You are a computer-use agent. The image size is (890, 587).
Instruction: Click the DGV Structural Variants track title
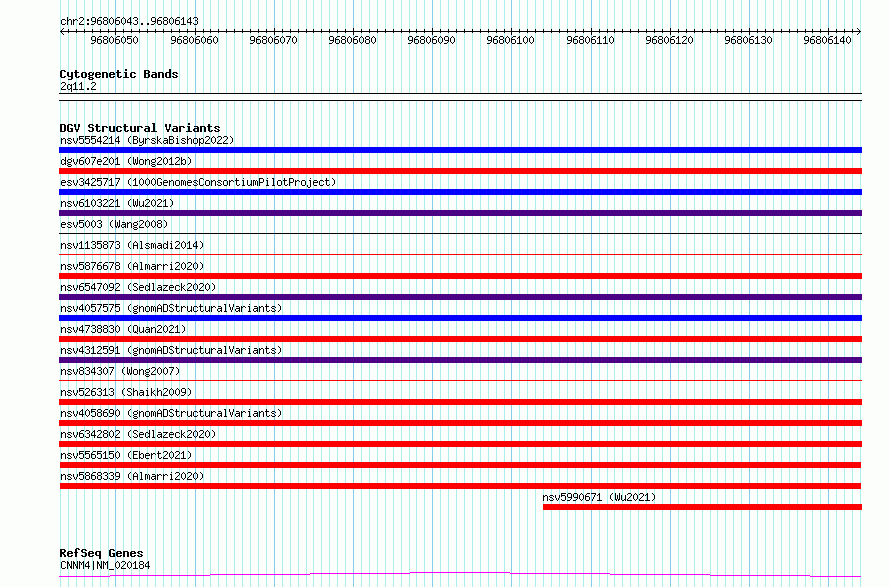[140, 128]
